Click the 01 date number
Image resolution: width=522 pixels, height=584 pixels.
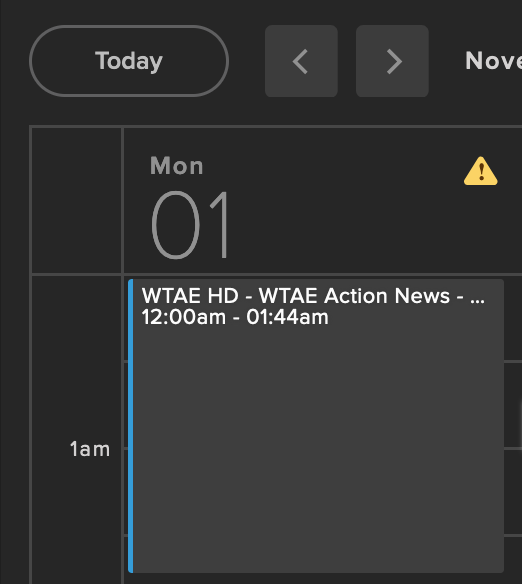tap(190, 225)
